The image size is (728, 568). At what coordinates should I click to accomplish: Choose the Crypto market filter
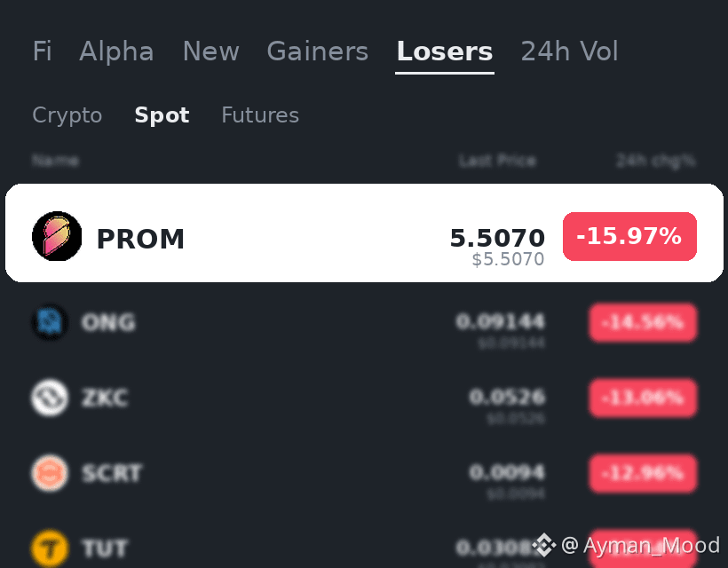pyautogui.click(x=67, y=115)
